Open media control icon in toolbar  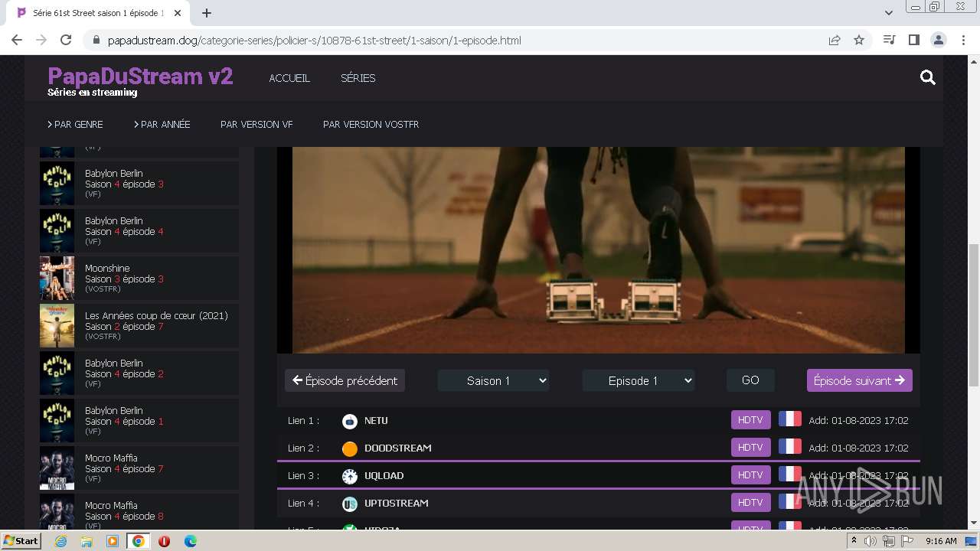coord(890,40)
